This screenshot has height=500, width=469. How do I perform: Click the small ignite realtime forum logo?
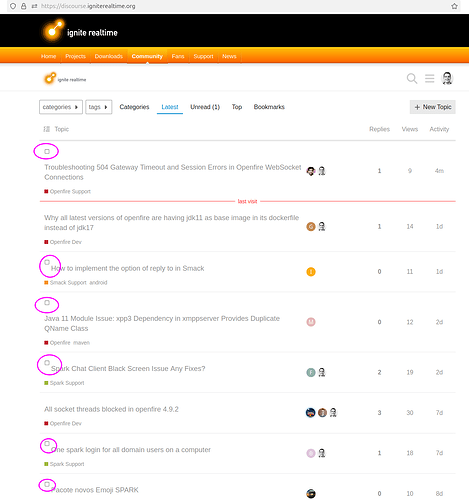coord(65,79)
